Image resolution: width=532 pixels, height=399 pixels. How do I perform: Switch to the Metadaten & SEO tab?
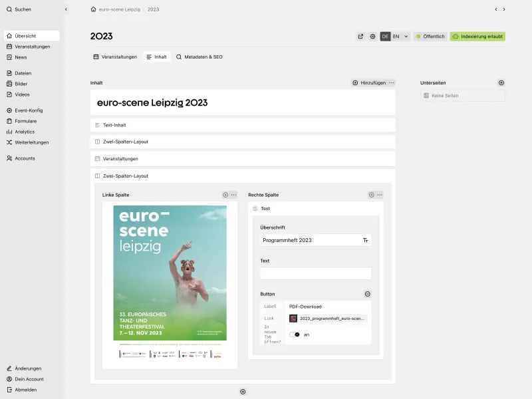click(x=199, y=57)
